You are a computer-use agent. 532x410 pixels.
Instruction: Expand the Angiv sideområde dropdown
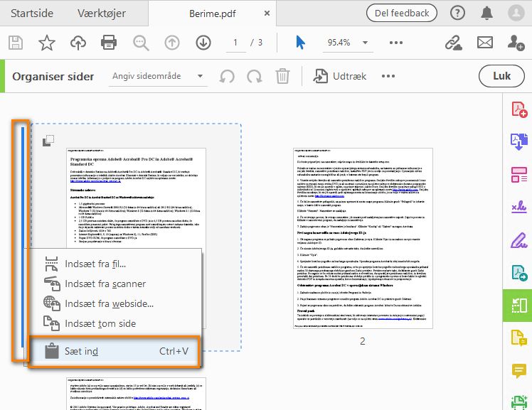click(x=200, y=76)
